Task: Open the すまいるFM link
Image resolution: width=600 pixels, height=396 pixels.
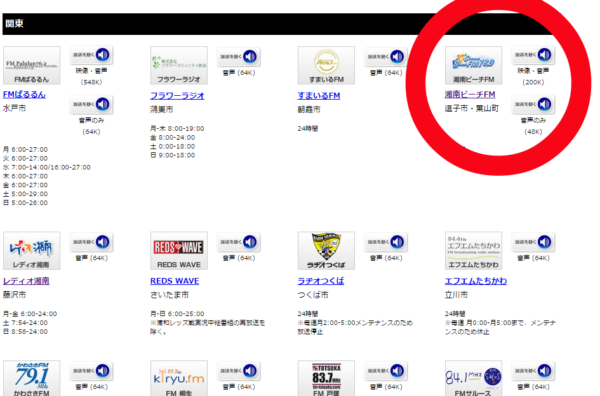Action: click(x=319, y=96)
